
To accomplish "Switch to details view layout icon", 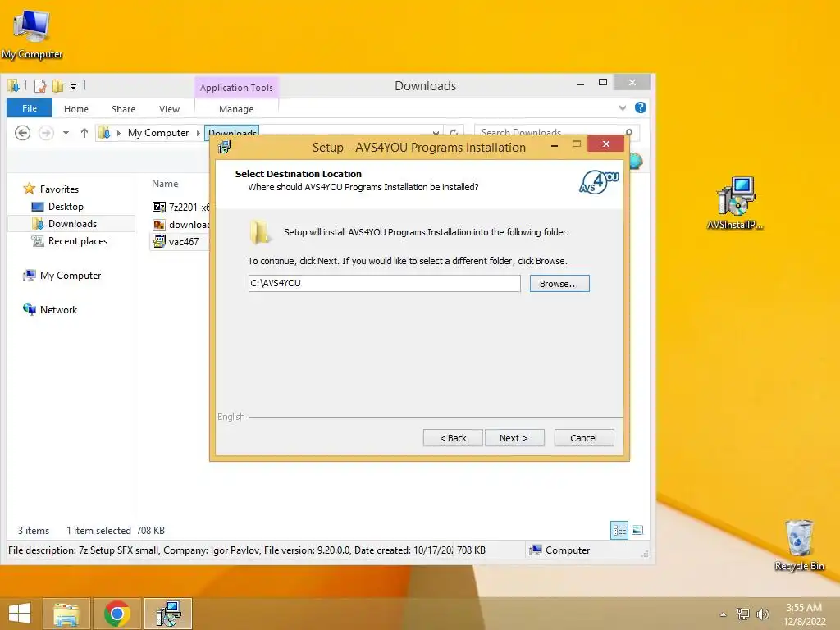I will tap(619, 531).
